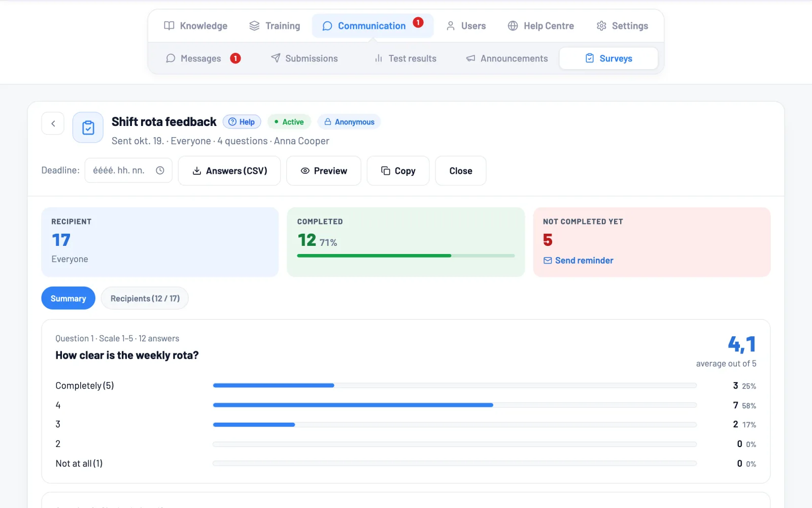812x508 pixels.
Task: Open the clock icon in the Deadline field
Action: pos(160,171)
